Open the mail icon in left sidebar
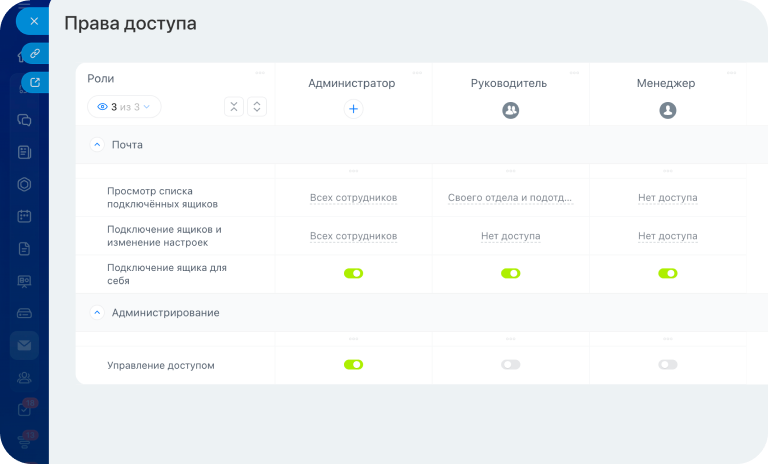Image resolution: width=768 pixels, height=464 pixels. point(24,345)
